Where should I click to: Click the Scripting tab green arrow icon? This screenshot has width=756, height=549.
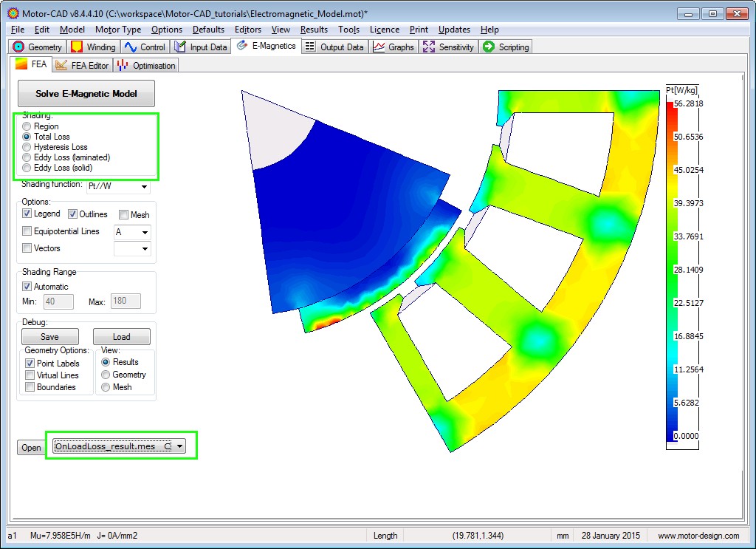[489, 47]
